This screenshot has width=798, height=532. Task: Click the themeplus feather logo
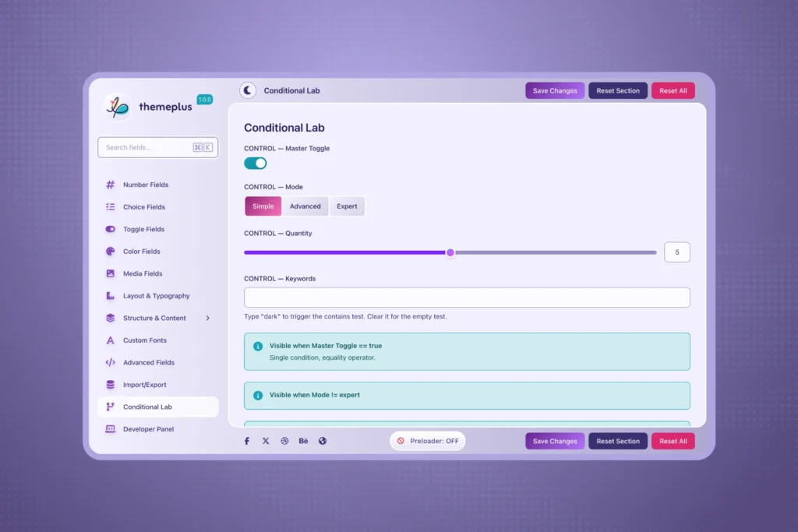click(118, 107)
